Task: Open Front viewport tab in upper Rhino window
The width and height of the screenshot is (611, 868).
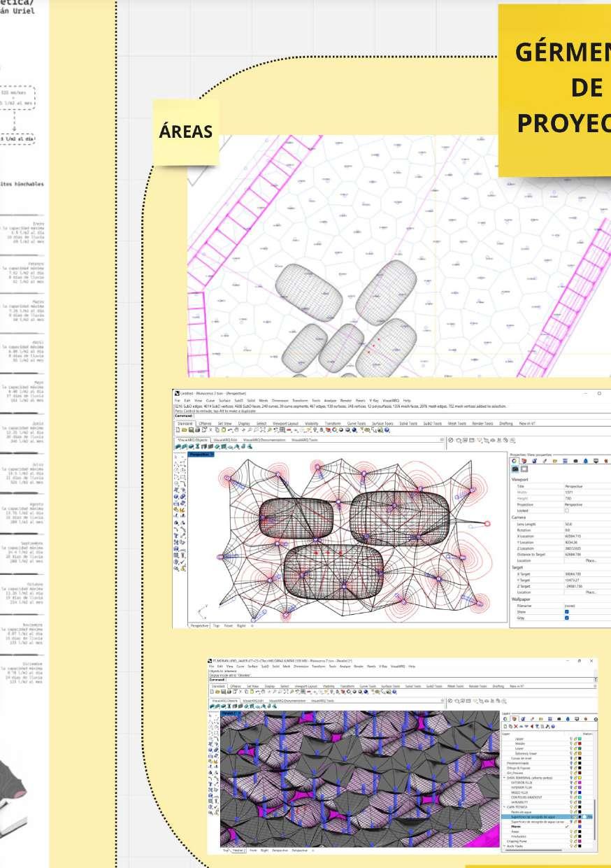Action: [x=228, y=625]
